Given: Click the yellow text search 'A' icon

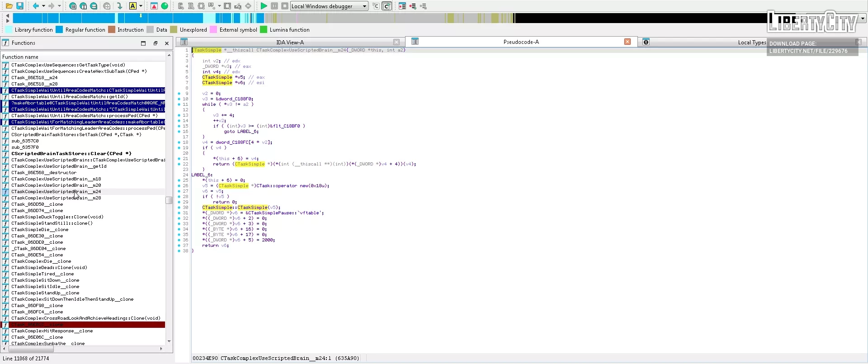Looking at the screenshot, I should (x=133, y=6).
